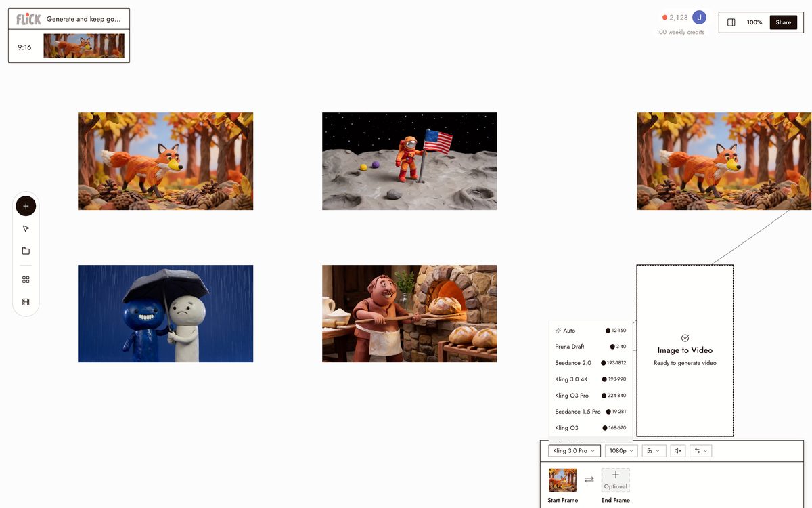
Task: Add an optional end frame
Action: pos(615,480)
